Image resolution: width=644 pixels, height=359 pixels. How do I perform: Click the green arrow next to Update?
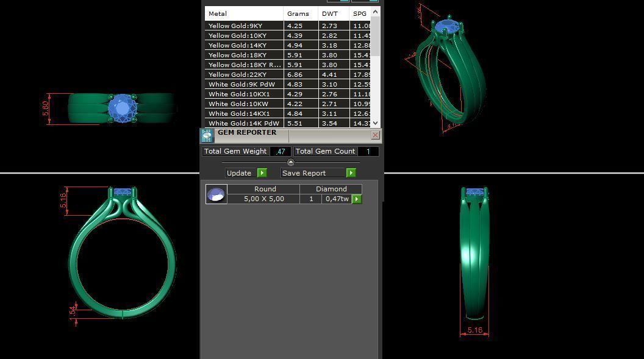coord(262,172)
